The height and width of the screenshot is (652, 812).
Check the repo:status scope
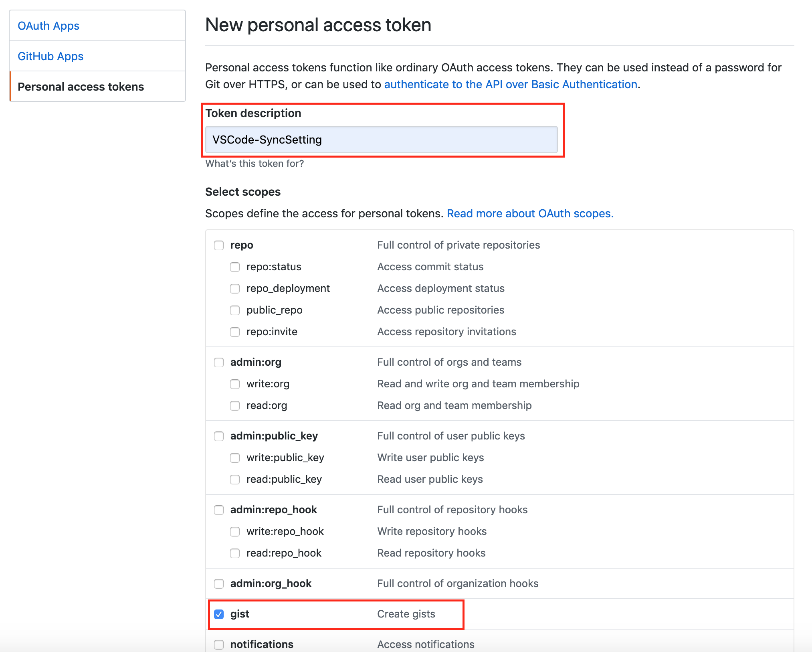pyautogui.click(x=235, y=267)
